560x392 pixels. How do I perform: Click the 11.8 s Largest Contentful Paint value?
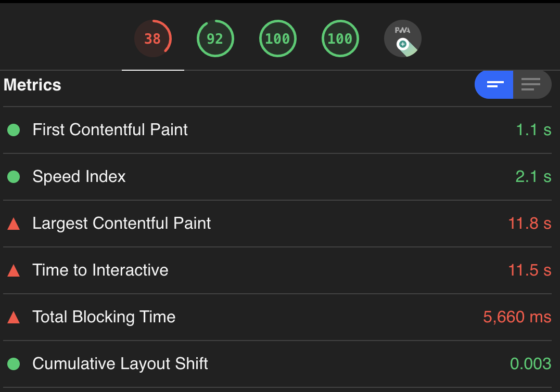tap(530, 223)
